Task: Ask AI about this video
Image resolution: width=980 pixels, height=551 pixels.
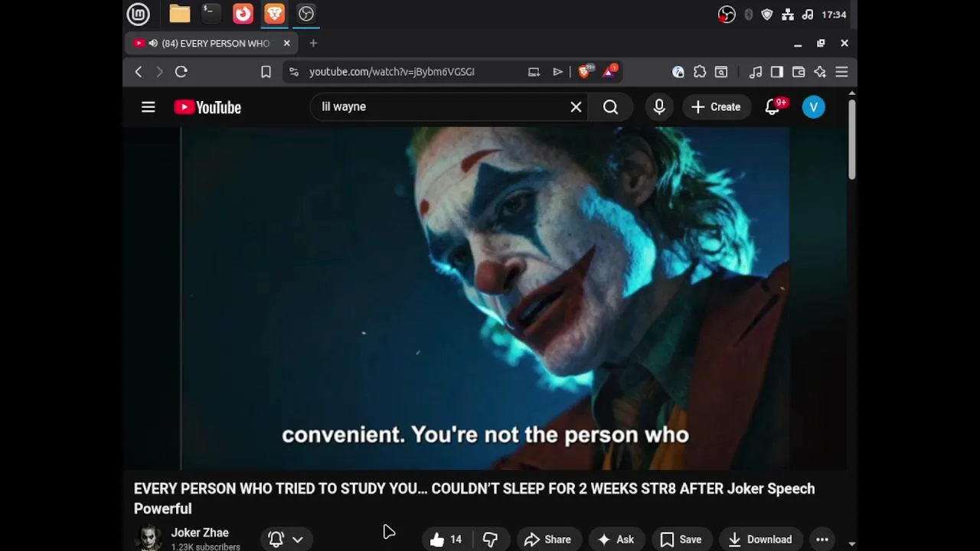Action: (x=616, y=540)
